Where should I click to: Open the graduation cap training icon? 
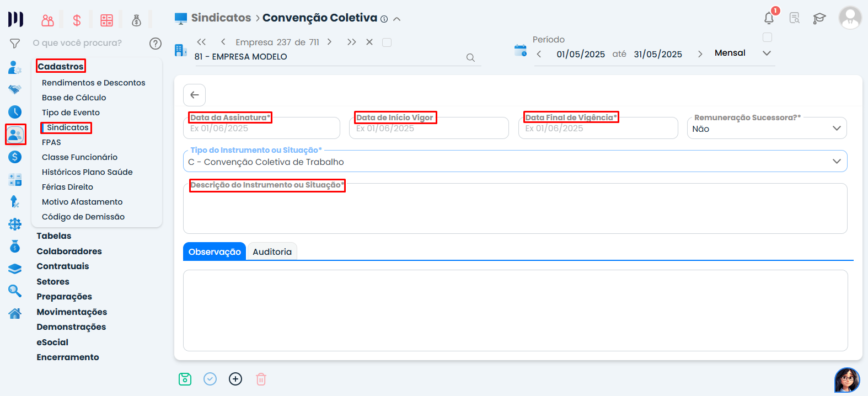(819, 18)
